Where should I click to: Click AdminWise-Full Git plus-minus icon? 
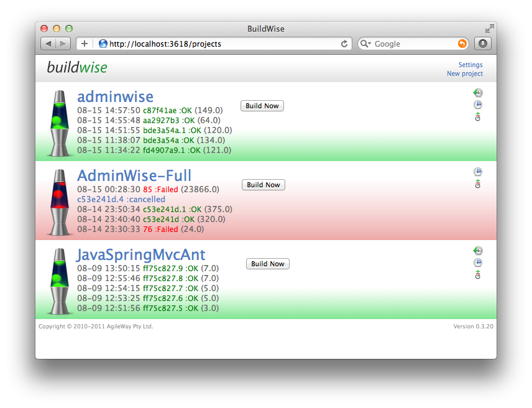pyautogui.click(x=478, y=183)
